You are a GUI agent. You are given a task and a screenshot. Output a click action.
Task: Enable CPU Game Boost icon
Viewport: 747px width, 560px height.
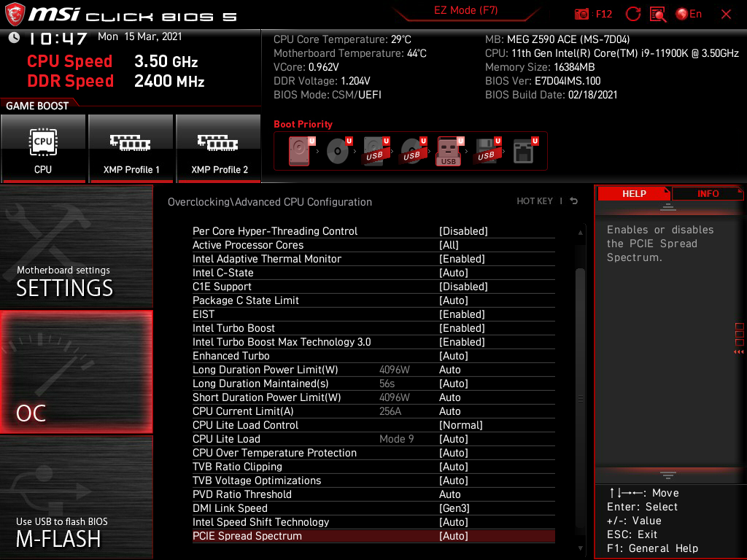pyautogui.click(x=43, y=149)
